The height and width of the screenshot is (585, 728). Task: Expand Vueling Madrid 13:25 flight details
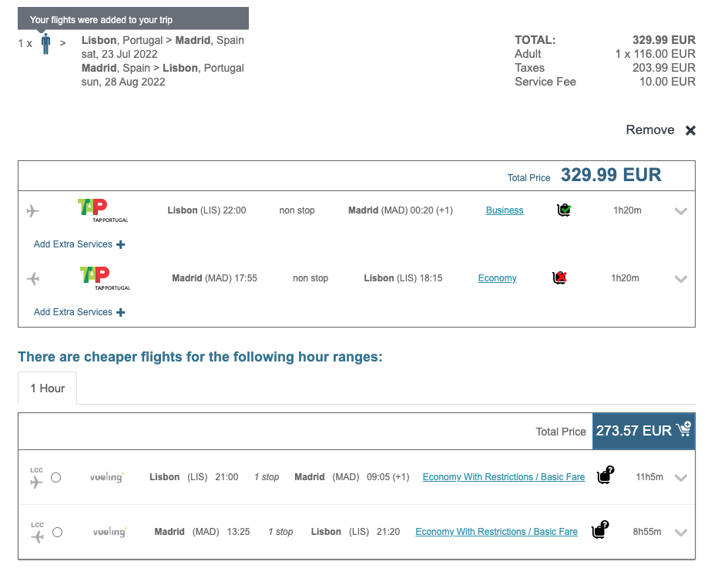pyautogui.click(x=680, y=532)
